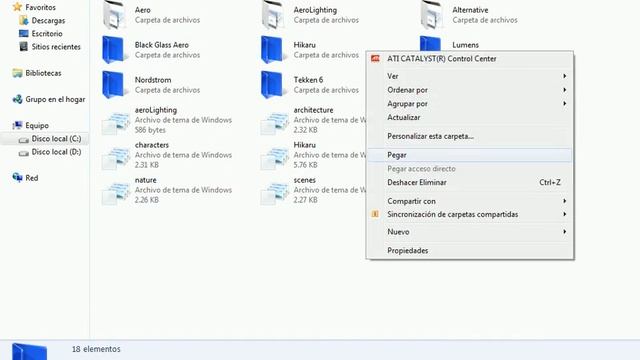
Task: Click the Sitios recientes icon
Action: coord(24,47)
